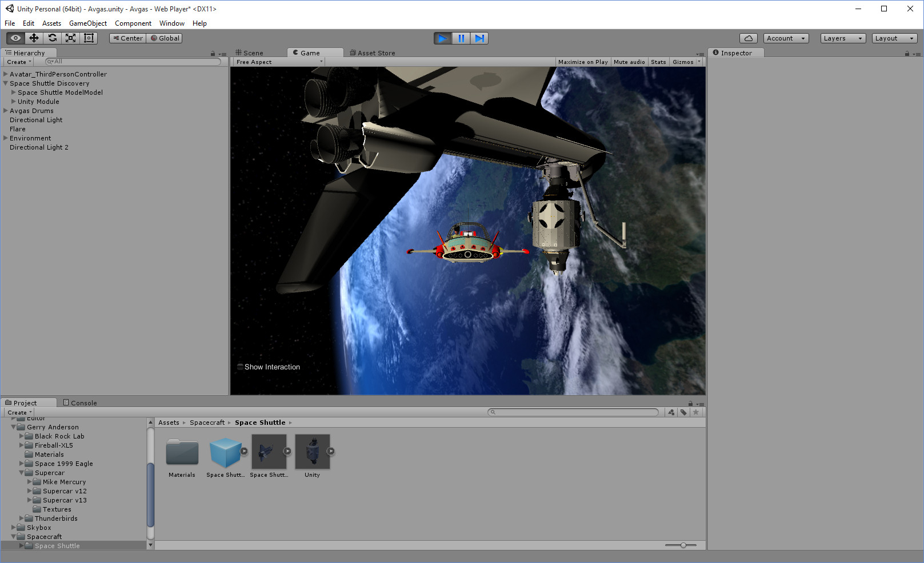The image size is (924, 563).
Task: Open Hierarchy Create dropdown
Action: pyautogui.click(x=19, y=62)
